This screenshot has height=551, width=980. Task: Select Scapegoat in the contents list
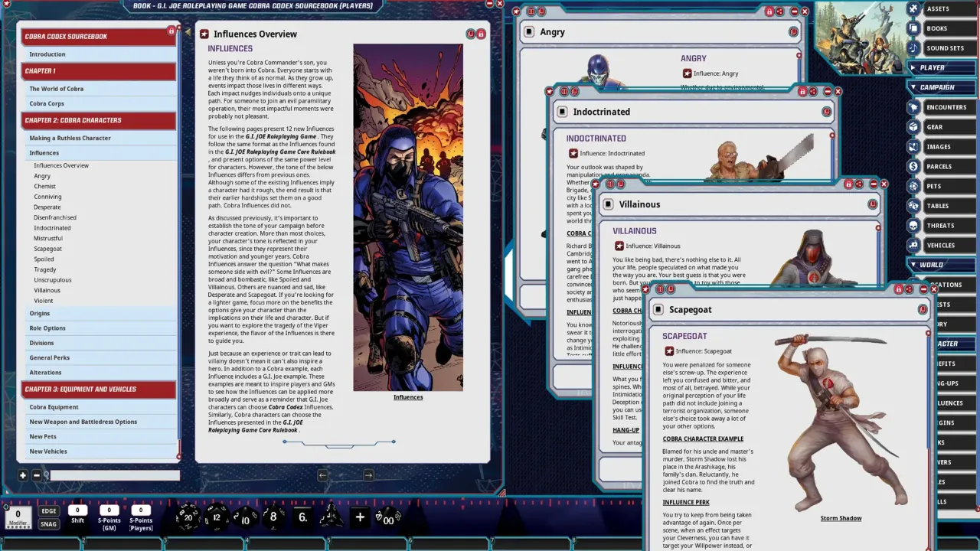[x=47, y=249]
